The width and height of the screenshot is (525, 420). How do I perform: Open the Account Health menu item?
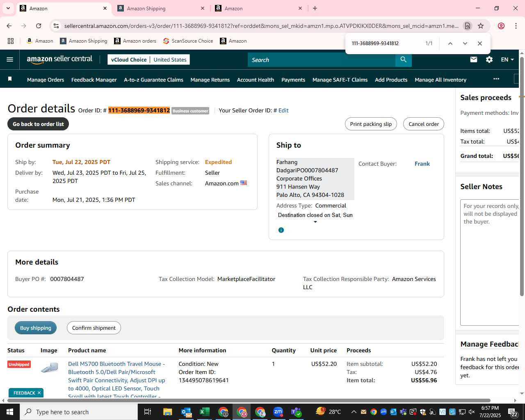coord(256,80)
